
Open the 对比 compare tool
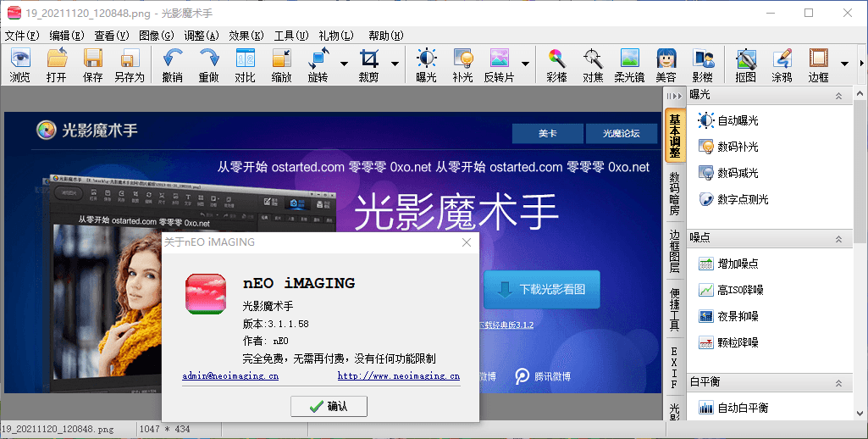pos(246,65)
